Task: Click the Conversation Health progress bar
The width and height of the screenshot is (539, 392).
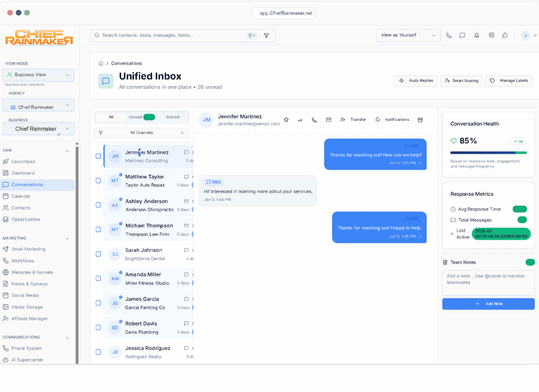Action: [488, 153]
